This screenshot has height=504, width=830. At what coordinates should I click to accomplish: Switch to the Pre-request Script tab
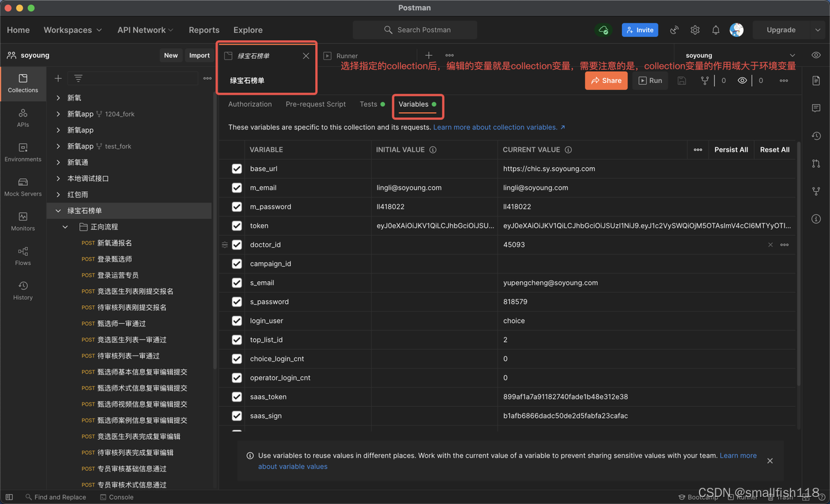316,104
